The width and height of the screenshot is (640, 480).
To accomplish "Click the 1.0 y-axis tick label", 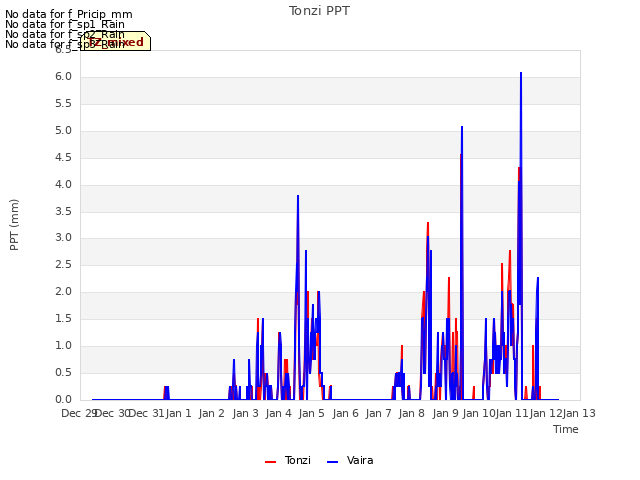I will pyautogui.click(x=63, y=346).
